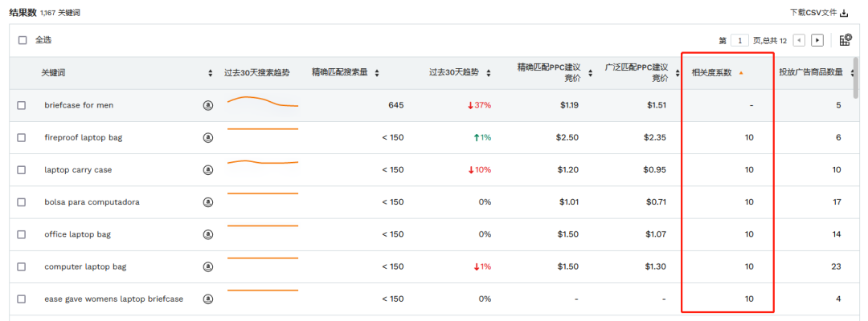Tick checkbox for laptop carry case
This screenshot has width=868, height=321.
(x=21, y=170)
